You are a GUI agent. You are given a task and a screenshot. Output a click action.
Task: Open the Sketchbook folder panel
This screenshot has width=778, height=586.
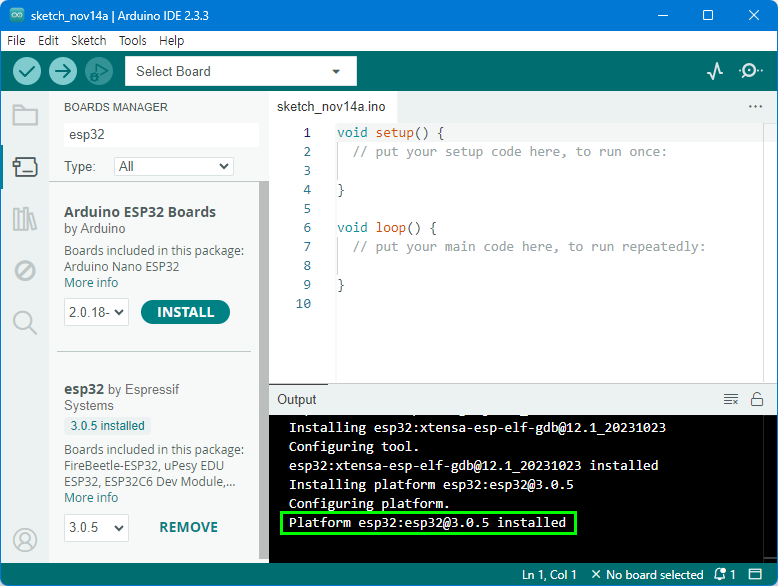25,115
